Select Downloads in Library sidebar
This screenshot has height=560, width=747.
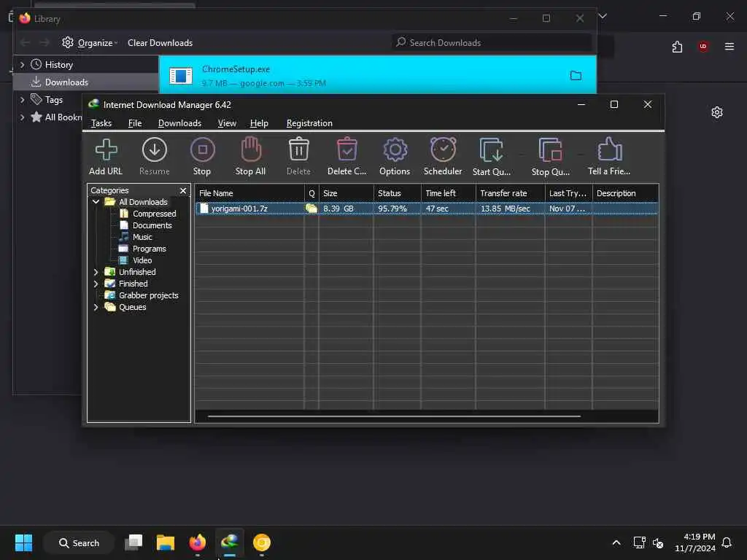click(x=86, y=82)
